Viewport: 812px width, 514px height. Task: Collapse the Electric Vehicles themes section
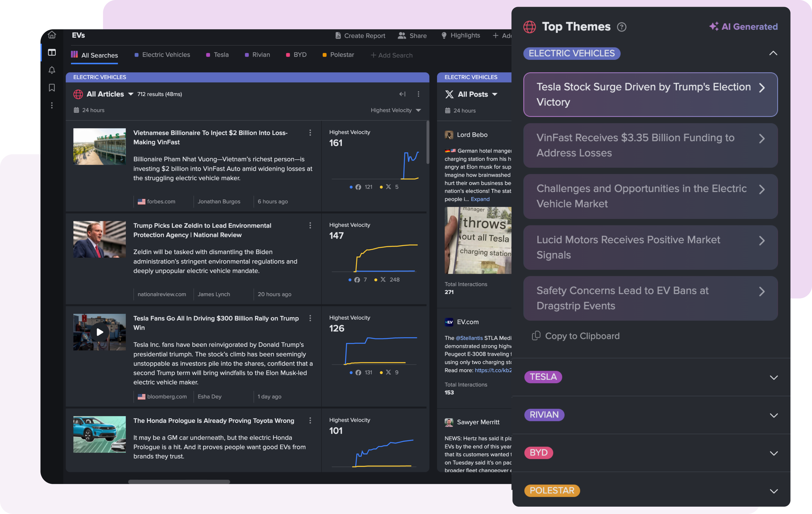click(x=773, y=53)
